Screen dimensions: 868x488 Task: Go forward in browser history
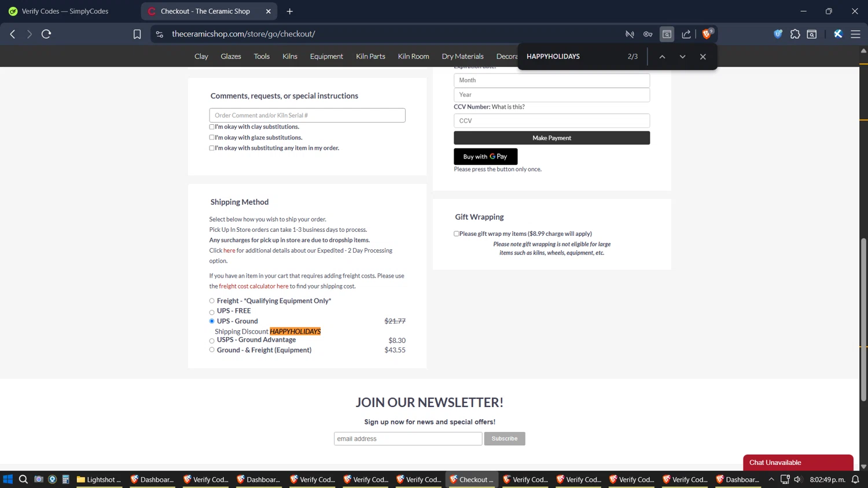click(x=30, y=34)
